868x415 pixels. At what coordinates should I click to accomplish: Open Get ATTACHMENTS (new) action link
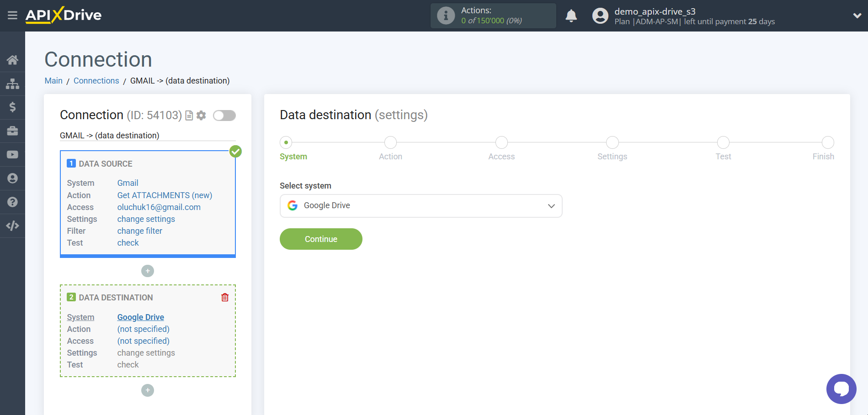pyautogui.click(x=165, y=195)
